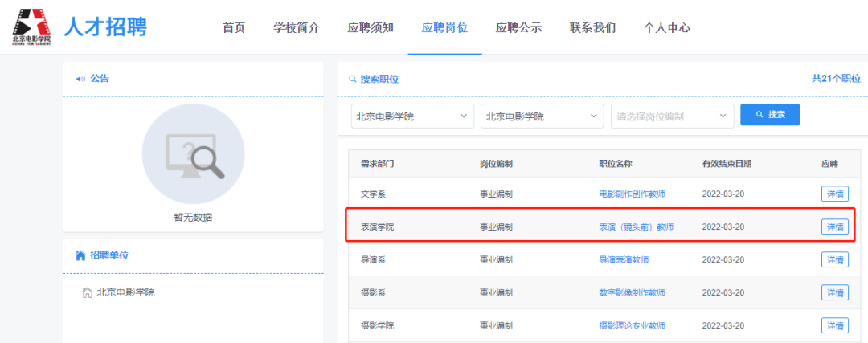
Task: Expand the first 北京电影学院 dropdown
Action: click(412, 116)
